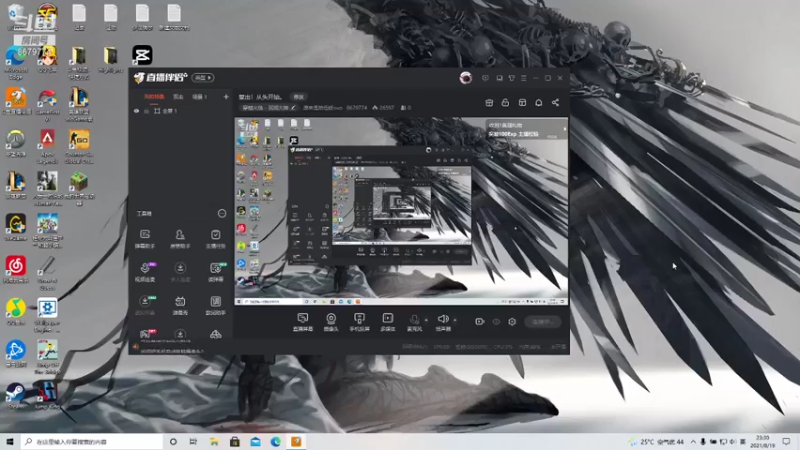Open the gift box icon

coord(489,103)
